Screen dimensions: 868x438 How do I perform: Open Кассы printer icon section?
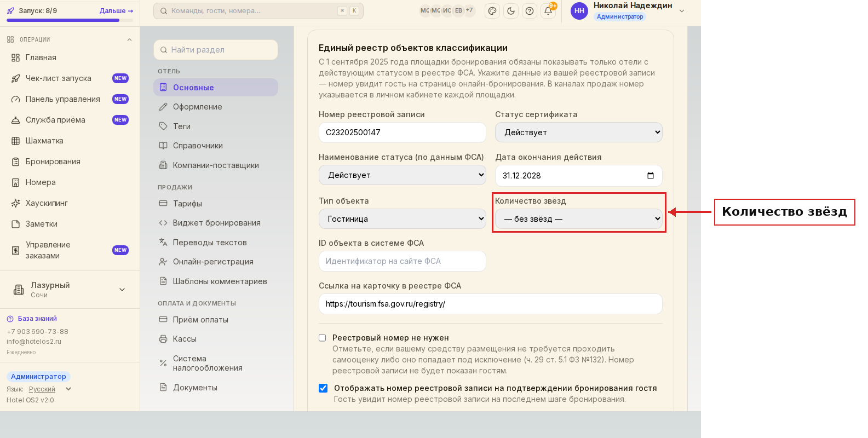(x=216, y=339)
